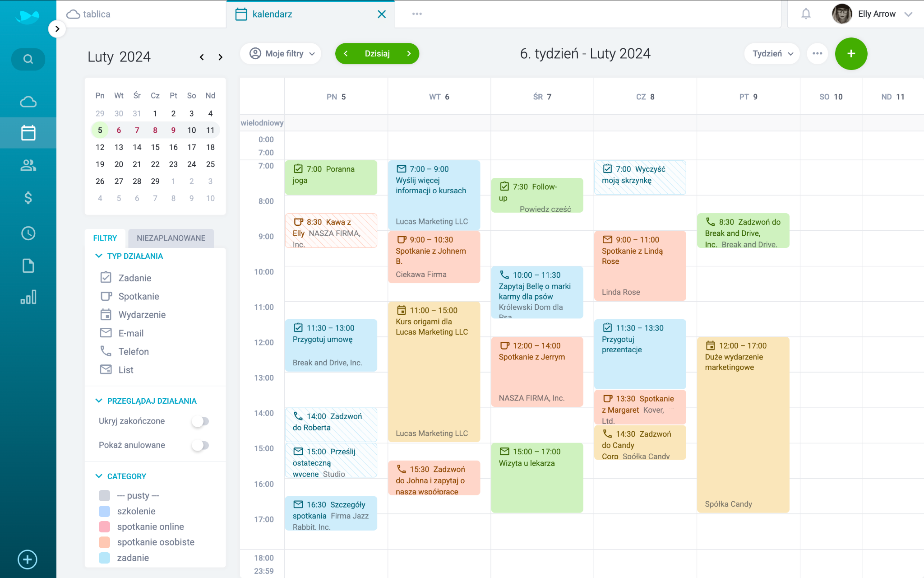Open the documents file icon in the sidebar
This screenshot has height=578, width=924.
[28, 266]
